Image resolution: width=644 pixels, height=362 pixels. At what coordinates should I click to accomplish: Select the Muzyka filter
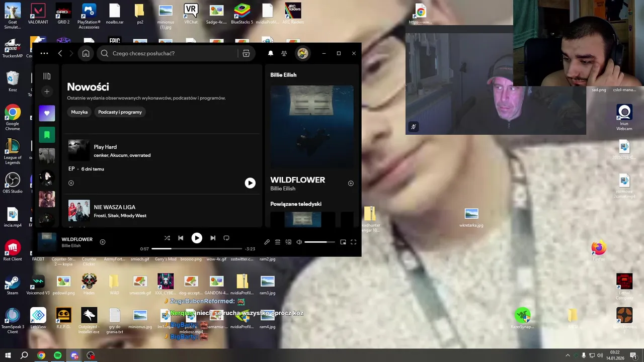point(79,112)
